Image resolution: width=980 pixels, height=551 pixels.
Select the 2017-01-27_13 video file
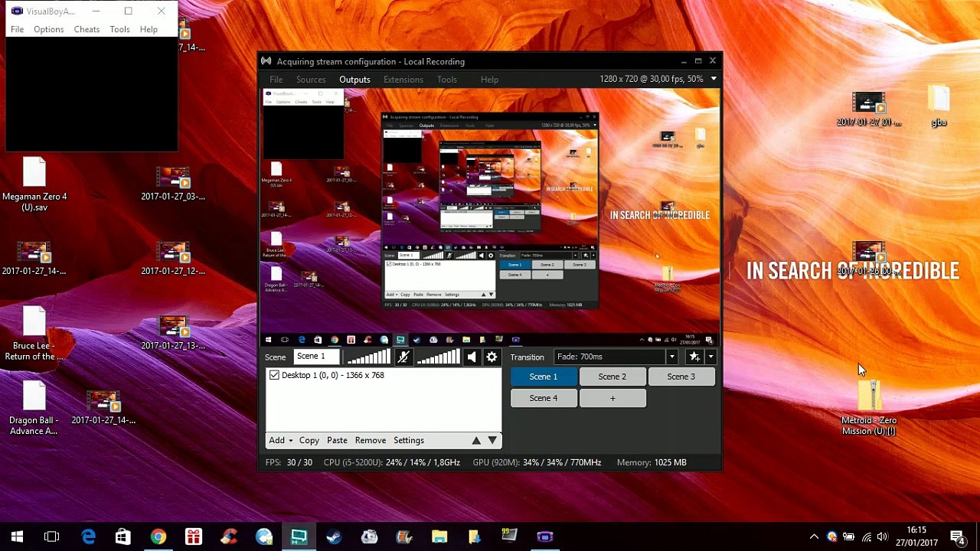173,332
